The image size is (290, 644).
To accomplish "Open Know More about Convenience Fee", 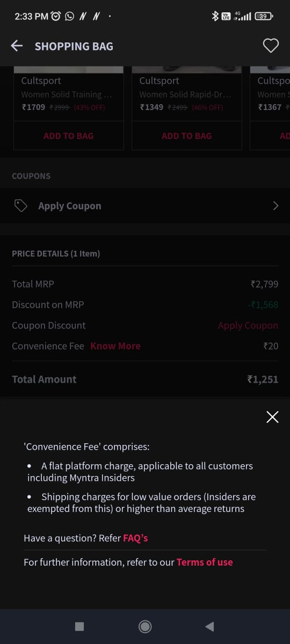I will pyautogui.click(x=115, y=346).
